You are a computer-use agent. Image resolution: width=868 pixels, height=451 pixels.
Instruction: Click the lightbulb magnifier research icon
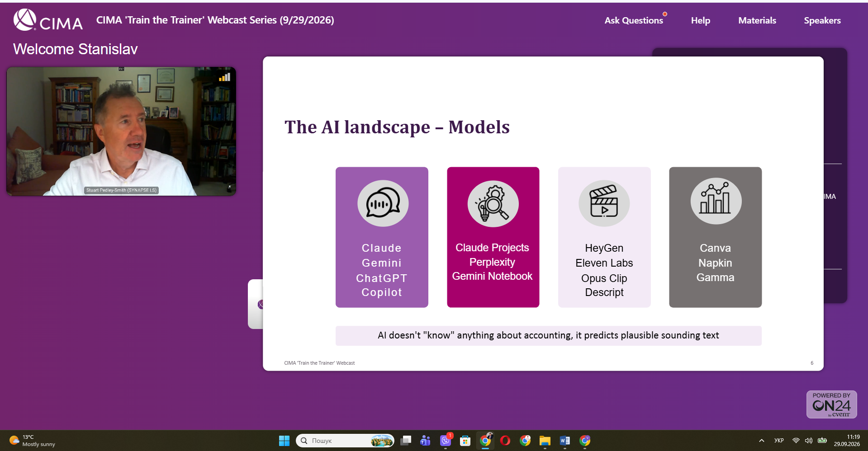pyautogui.click(x=493, y=203)
